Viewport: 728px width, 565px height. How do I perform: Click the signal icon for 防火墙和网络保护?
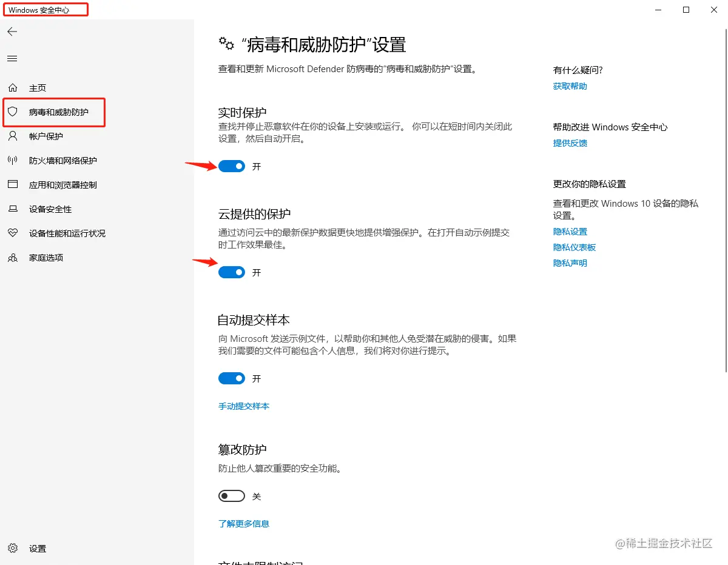(x=13, y=161)
